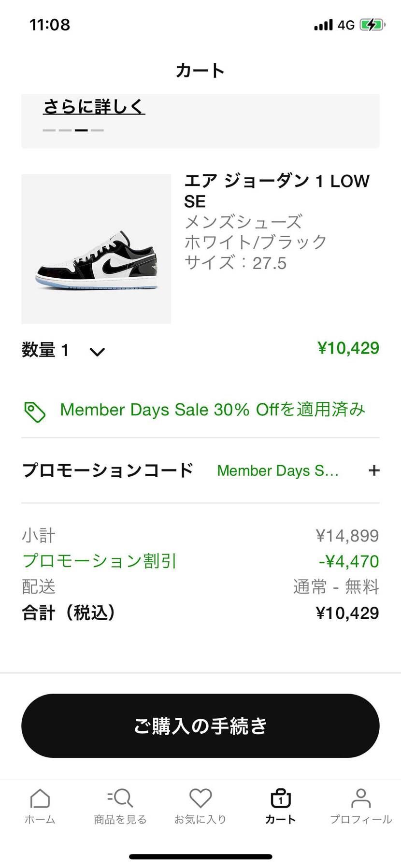
Task: Tap the Member Days Sale 30% Off notice
Action: (x=212, y=410)
